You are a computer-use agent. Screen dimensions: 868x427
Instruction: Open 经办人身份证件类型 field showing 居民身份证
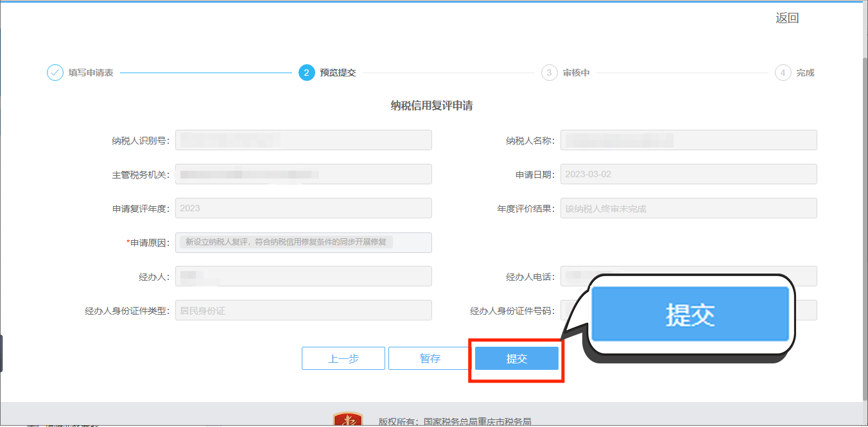pos(304,310)
